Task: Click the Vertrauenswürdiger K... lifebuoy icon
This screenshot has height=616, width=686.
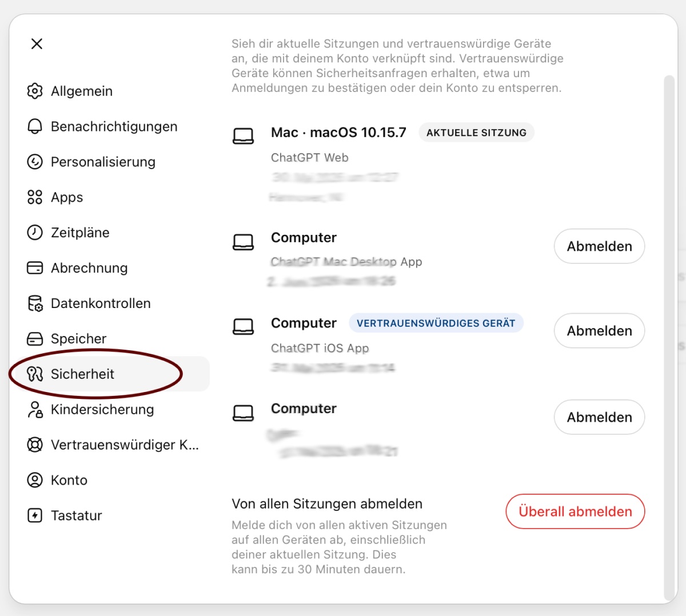Action: click(35, 445)
